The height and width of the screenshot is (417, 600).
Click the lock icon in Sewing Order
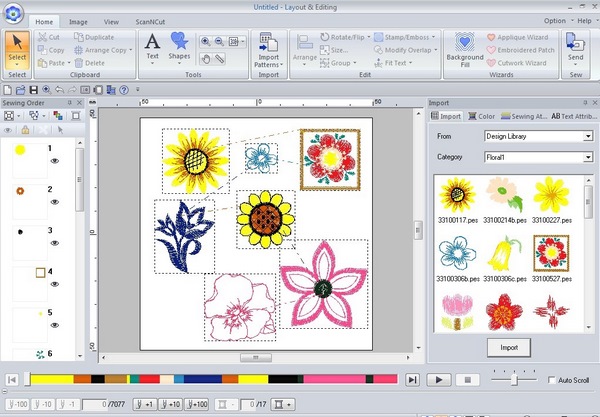tap(25, 130)
